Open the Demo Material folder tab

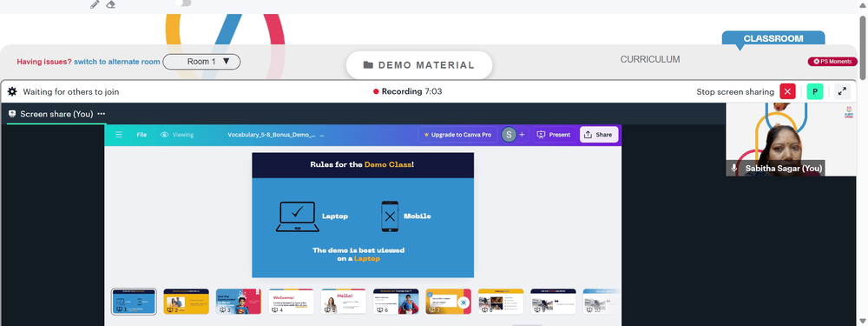pyautogui.click(x=419, y=65)
